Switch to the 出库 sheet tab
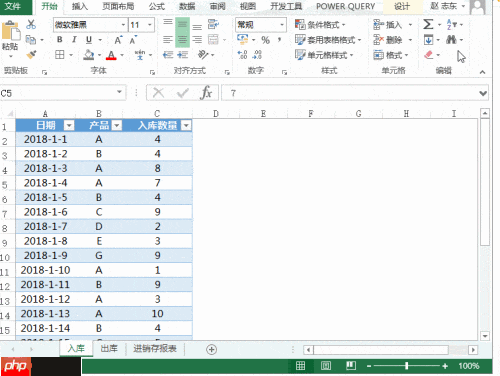 click(x=109, y=349)
